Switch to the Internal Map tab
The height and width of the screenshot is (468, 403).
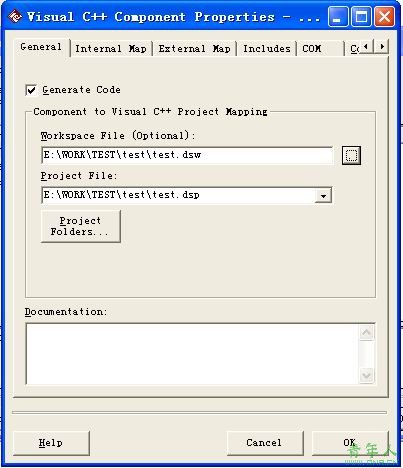point(111,49)
